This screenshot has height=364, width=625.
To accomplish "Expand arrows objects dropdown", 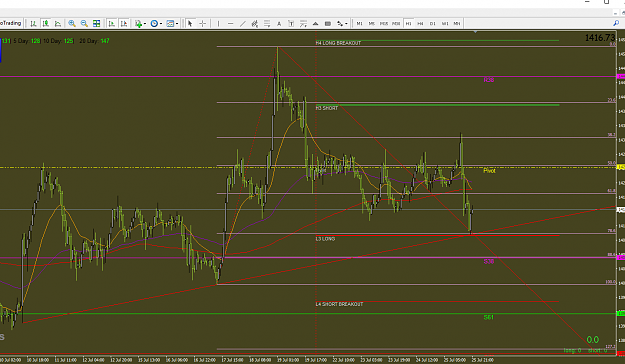I will pos(346,24).
